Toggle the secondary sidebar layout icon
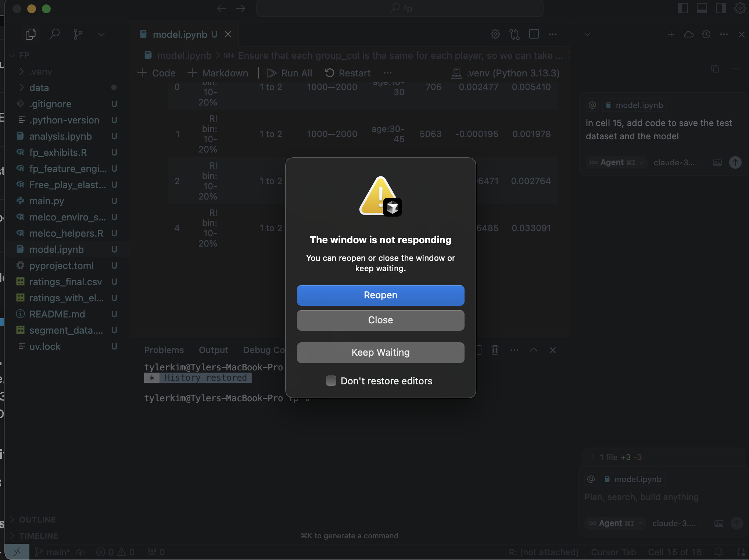This screenshot has width=749, height=560. (x=721, y=8)
